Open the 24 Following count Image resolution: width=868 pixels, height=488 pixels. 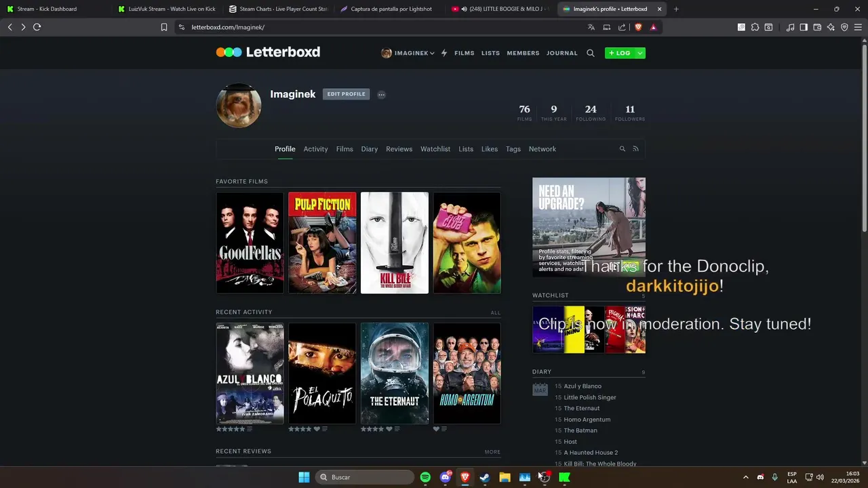[591, 113]
